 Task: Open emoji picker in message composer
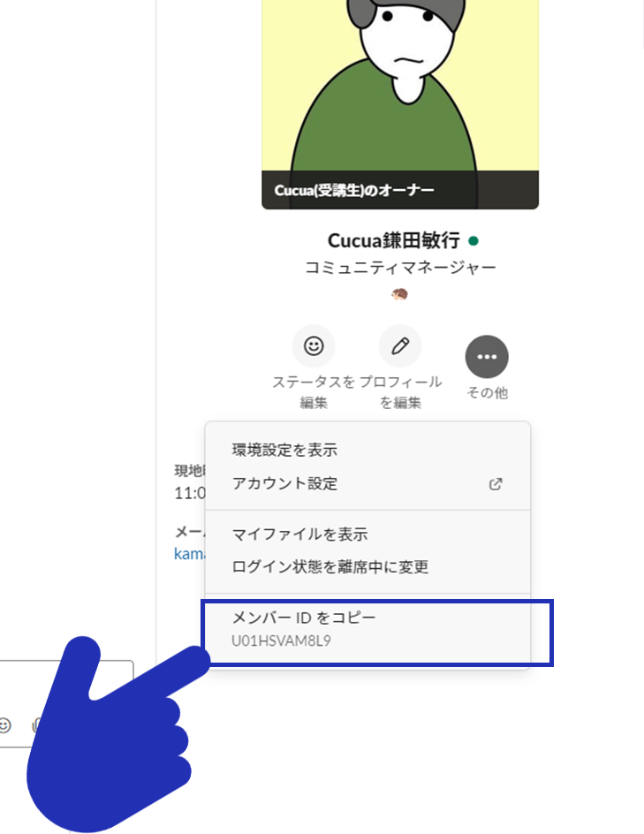[5, 725]
